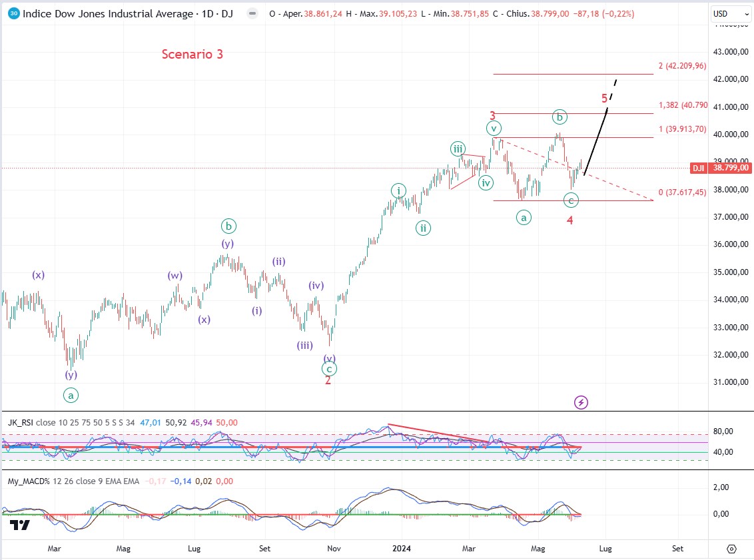Select the purple '(ii)' wave label
Screen dimensions: 754x560
pyautogui.click(x=279, y=262)
